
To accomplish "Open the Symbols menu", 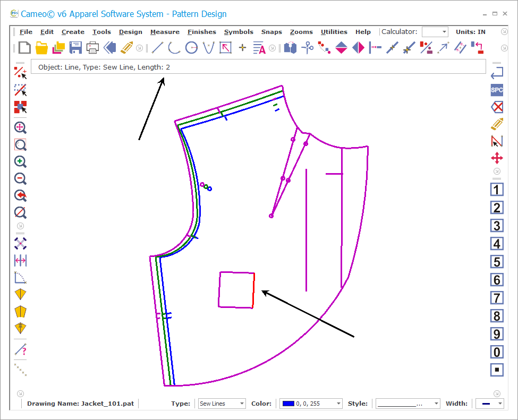I will 239,32.
